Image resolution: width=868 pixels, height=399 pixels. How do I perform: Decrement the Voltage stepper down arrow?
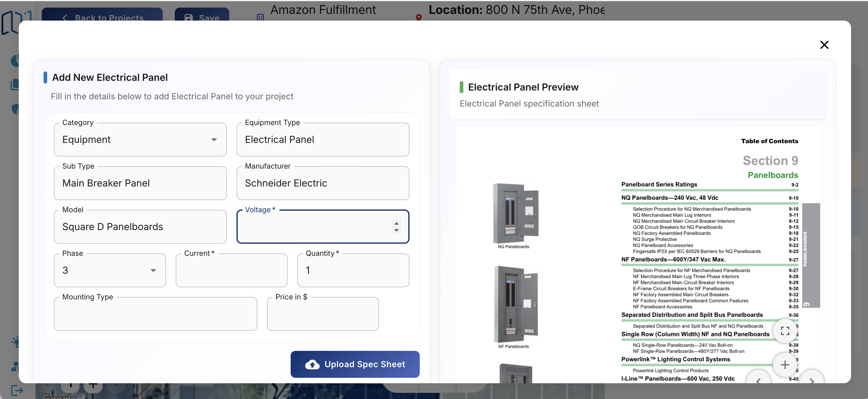tap(396, 230)
